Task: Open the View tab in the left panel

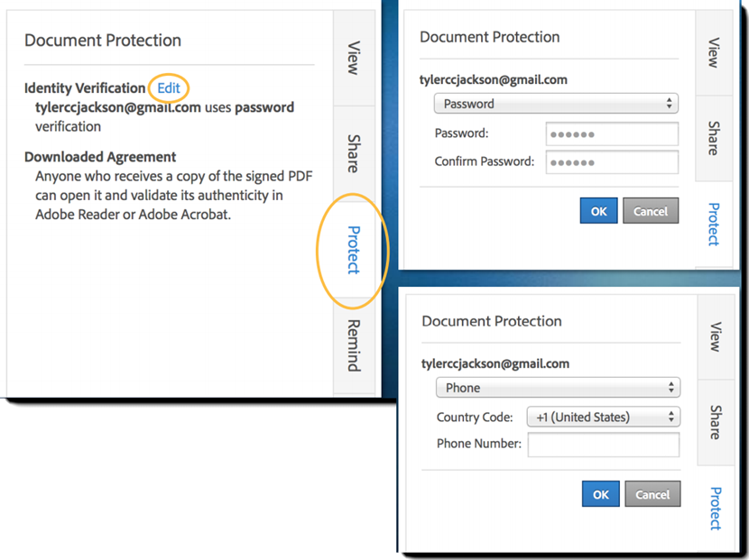Action: (x=353, y=58)
